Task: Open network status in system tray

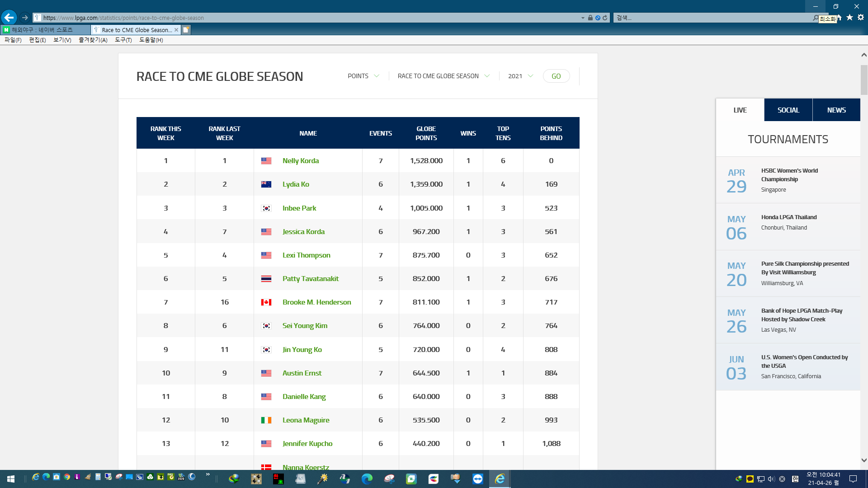Action: click(761, 479)
